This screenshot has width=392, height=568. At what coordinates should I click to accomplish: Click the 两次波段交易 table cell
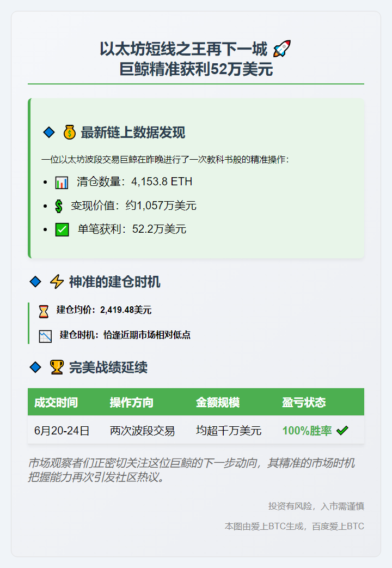coord(143,431)
